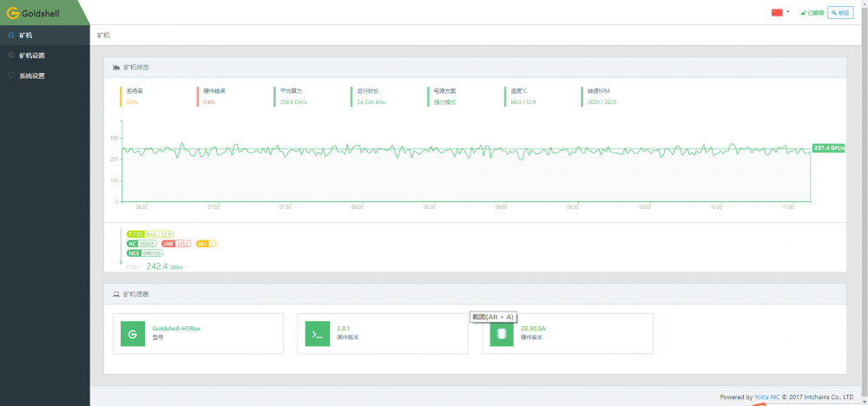This screenshot has width=868, height=406.
Task: Click the 237.4 GH/s chart marker
Action: pos(829,147)
